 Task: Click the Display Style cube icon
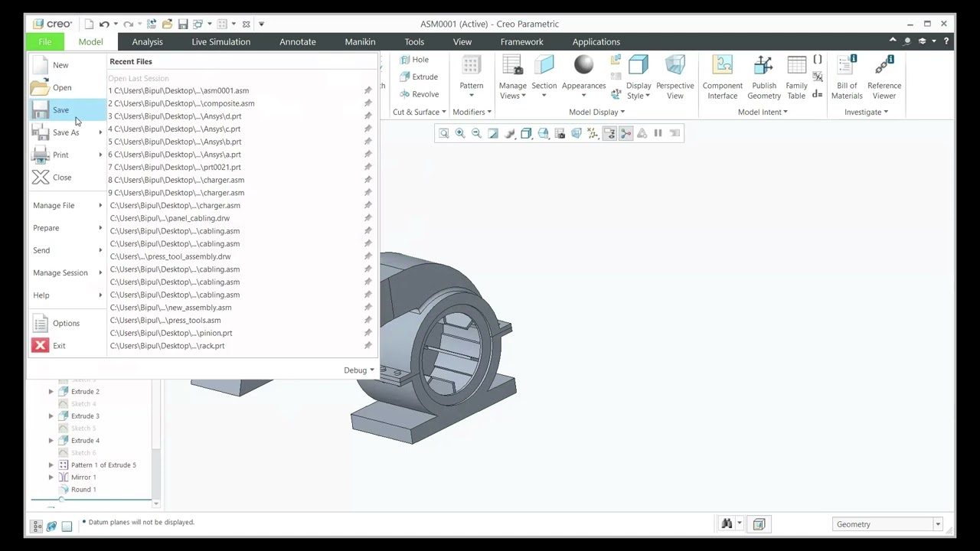coord(639,66)
